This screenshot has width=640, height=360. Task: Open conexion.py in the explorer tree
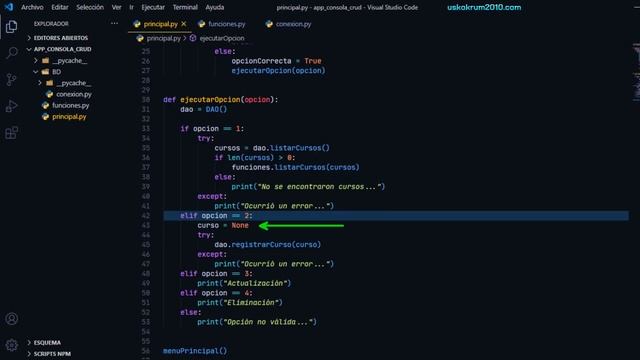pos(73,94)
